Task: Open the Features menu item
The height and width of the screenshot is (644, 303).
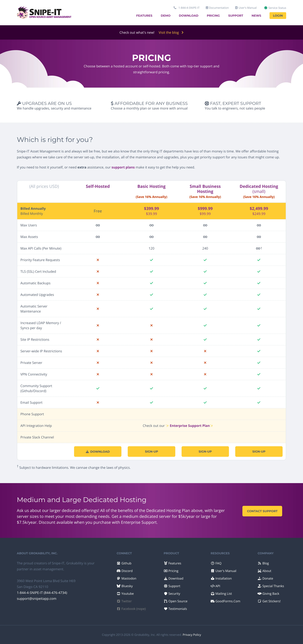Action: click(x=144, y=15)
